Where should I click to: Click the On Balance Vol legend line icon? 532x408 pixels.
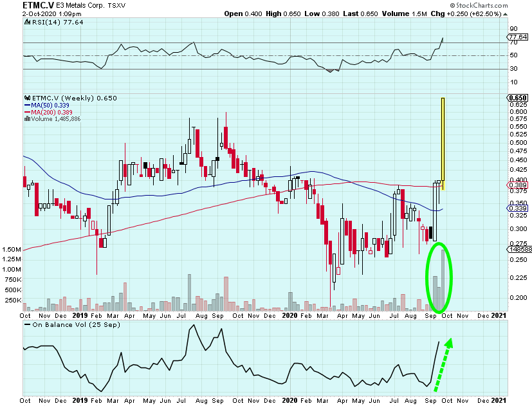28,325
